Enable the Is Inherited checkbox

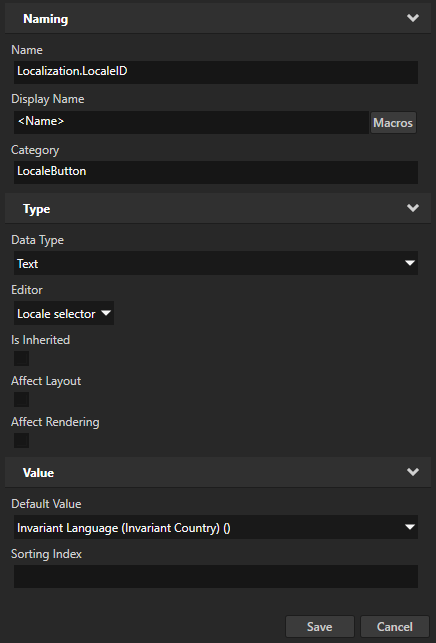[x=21, y=358]
